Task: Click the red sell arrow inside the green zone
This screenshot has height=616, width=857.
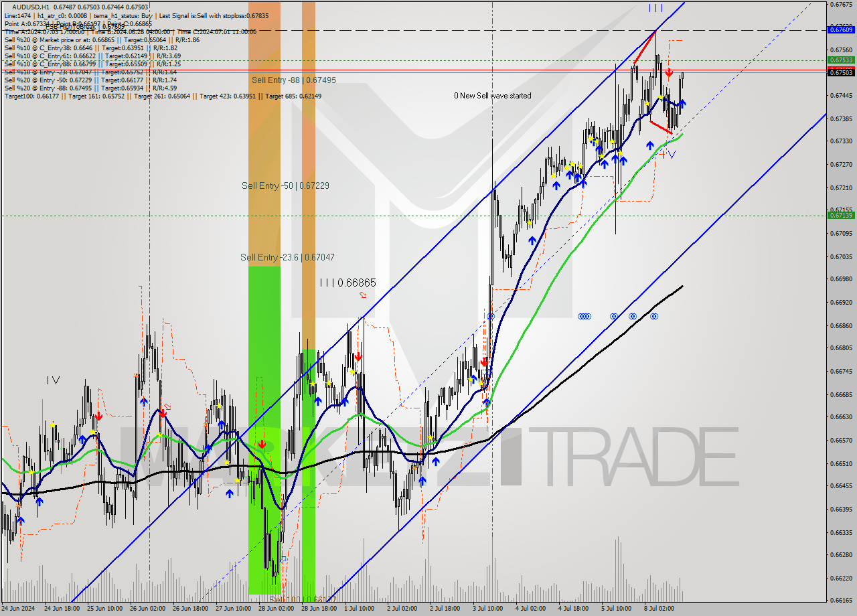Action: click(262, 443)
